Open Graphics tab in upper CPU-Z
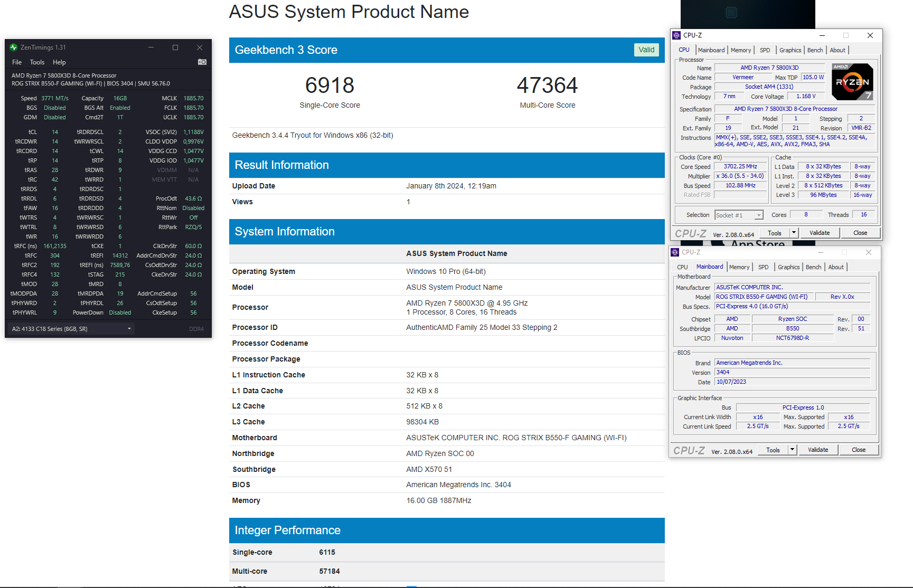Image resolution: width=913 pixels, height=588 pixels. click(790, 50)
